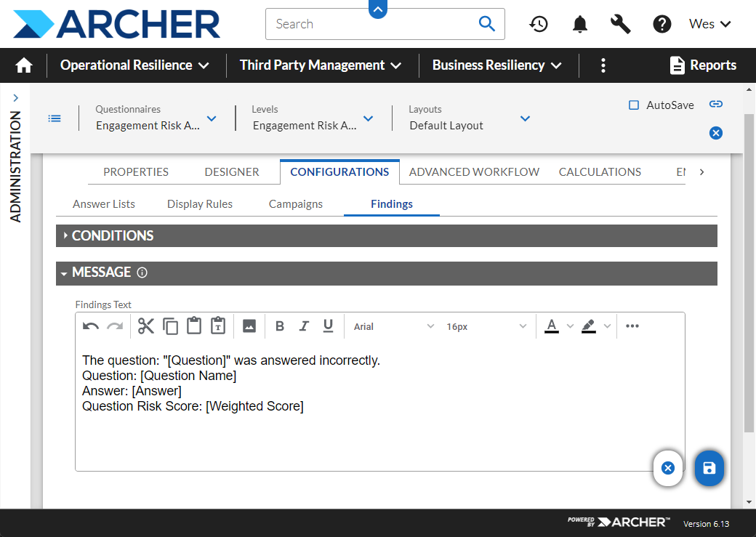Click the Version 6.13 footer text

(x=706, y=523)
